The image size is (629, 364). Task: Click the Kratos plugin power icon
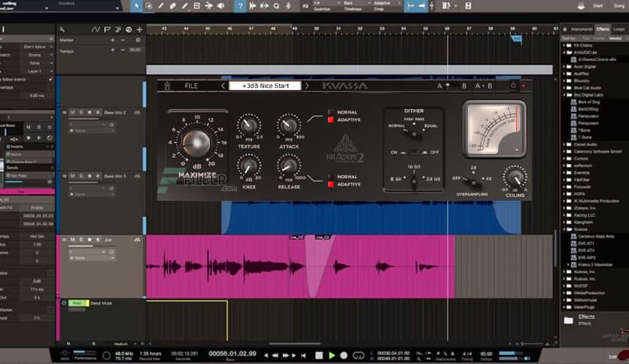click(513, 86)
